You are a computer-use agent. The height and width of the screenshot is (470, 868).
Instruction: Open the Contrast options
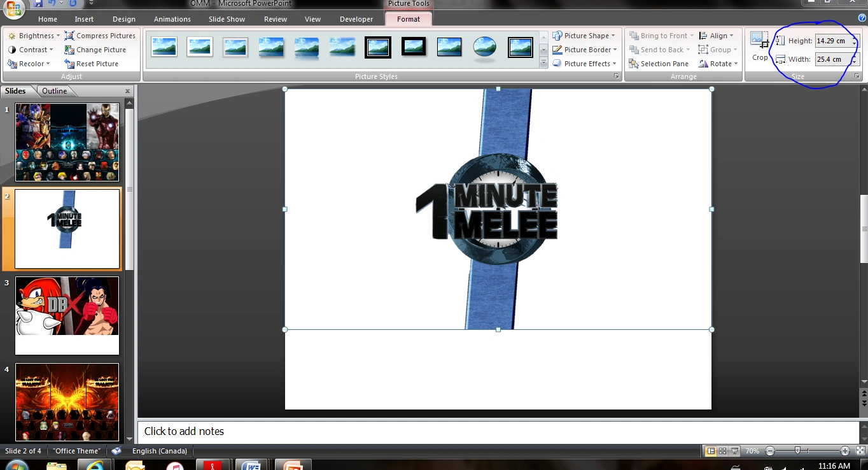coord(30,50)
